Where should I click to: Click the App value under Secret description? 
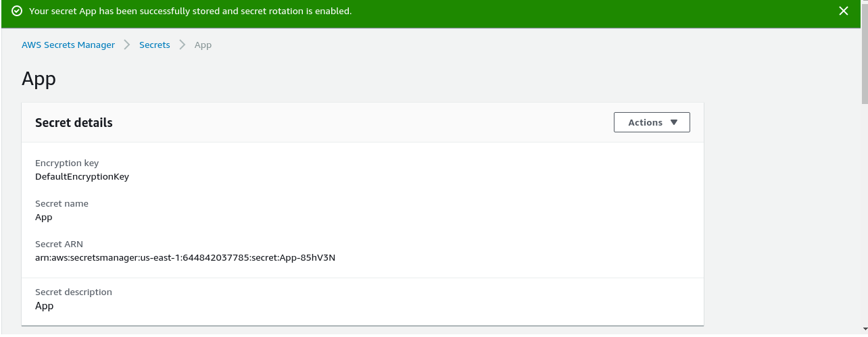pyautogui.click(x=45, y=306)
